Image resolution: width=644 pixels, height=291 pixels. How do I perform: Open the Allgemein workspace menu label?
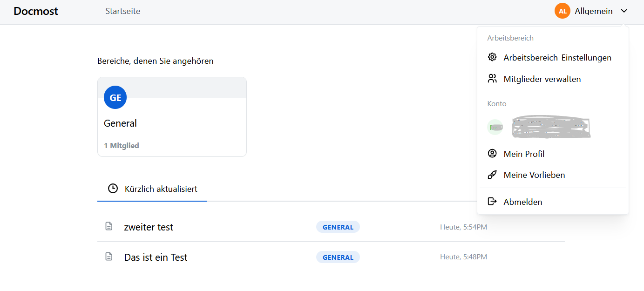[x=594, y=11]
